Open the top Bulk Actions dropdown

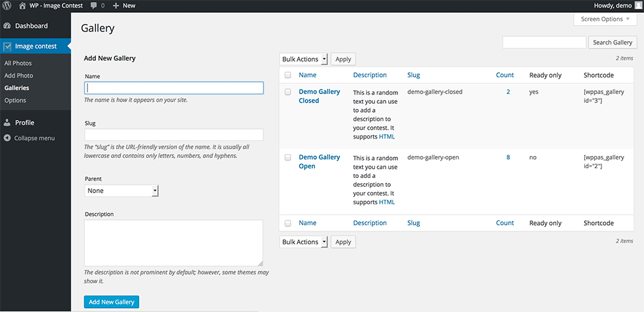pyautogui.click(x=303, y=59)
